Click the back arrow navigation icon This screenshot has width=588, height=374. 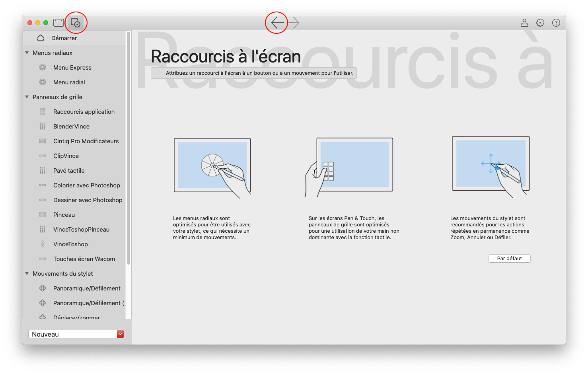[277, 23]
